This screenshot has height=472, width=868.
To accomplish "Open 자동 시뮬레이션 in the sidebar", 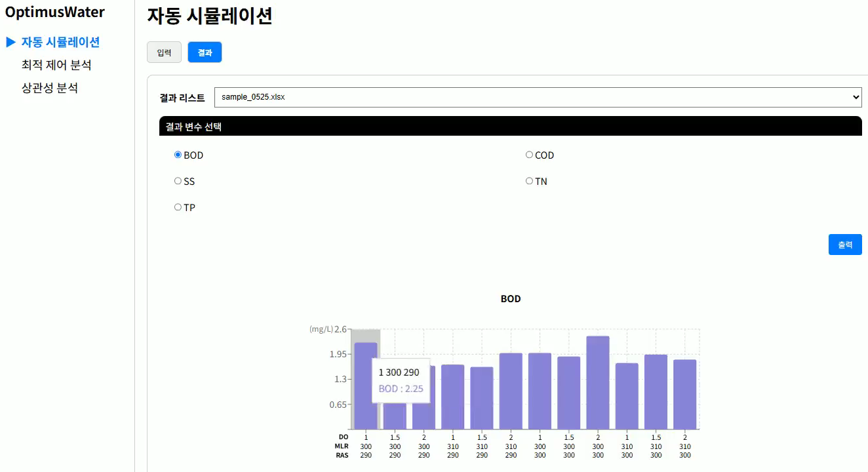I will (x=60, y=43).
